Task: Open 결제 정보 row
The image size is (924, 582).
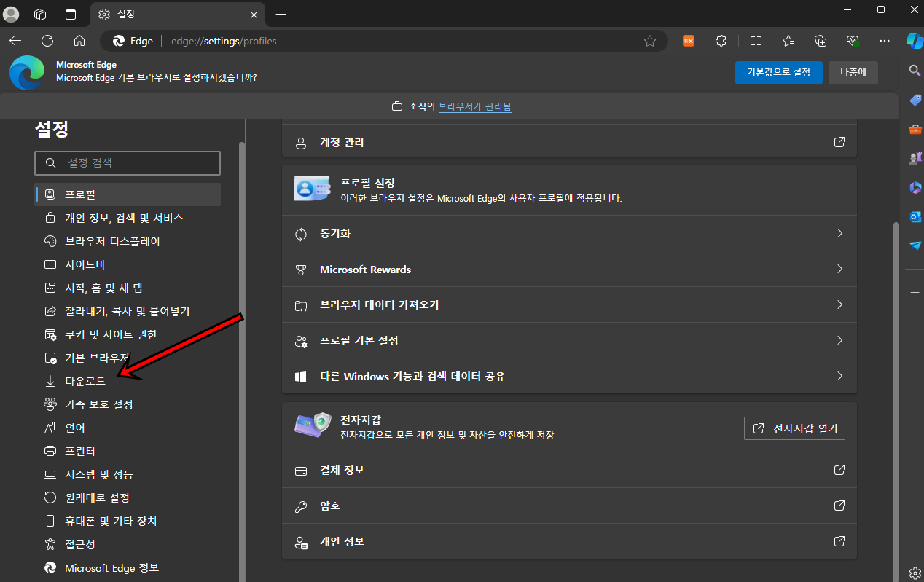Action: tap(569, 470)
